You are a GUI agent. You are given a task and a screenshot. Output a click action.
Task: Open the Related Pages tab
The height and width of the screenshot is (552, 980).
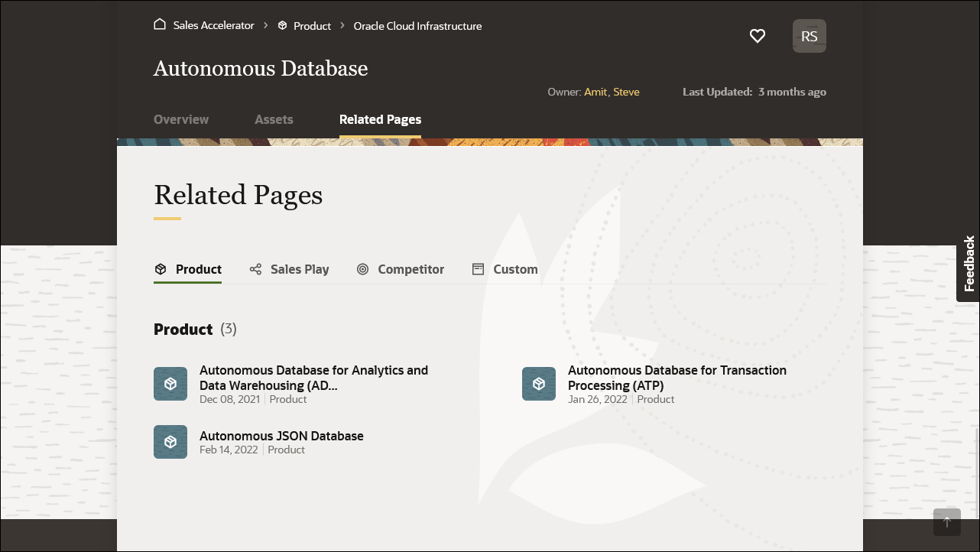380,119
